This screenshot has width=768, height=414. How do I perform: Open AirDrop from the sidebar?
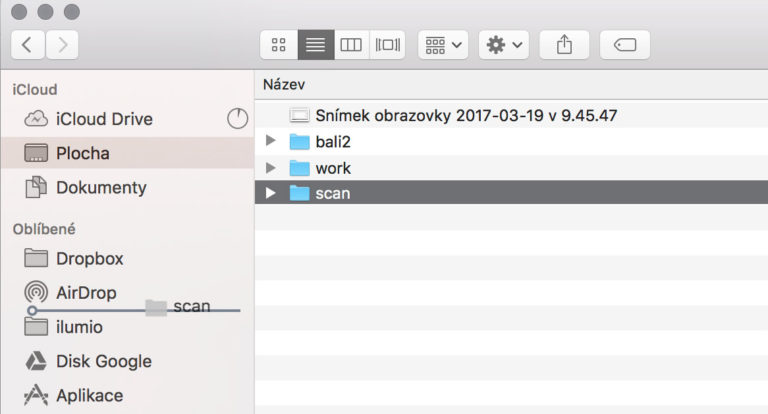pyautogui.click(x=85, y=292)
